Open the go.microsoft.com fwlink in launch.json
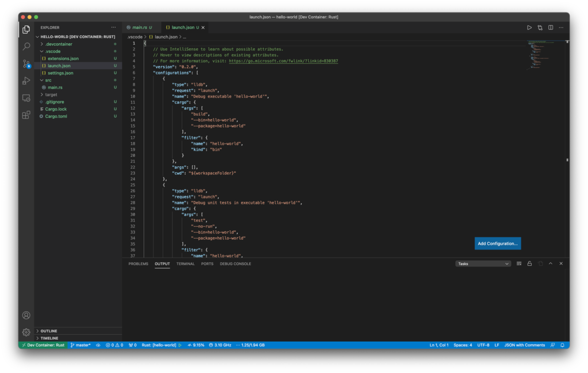The width and height of the screenshot is (588, 373). 283,61
